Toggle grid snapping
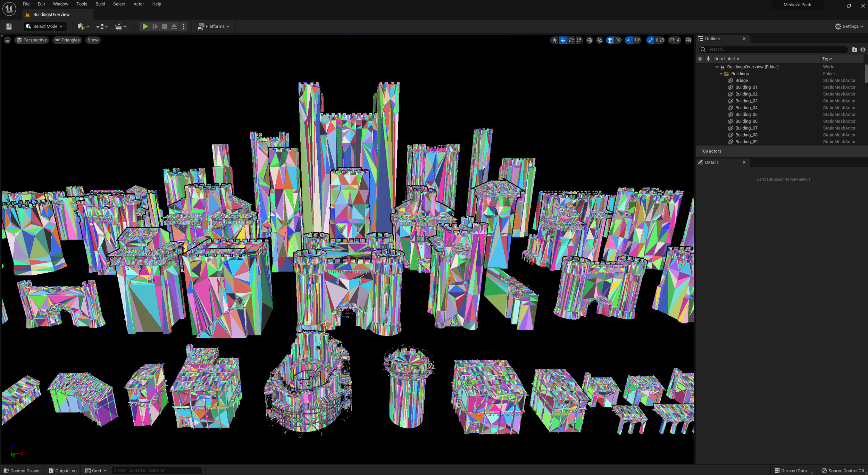This screenshot has height=475, width=868. tap(610, 40)
